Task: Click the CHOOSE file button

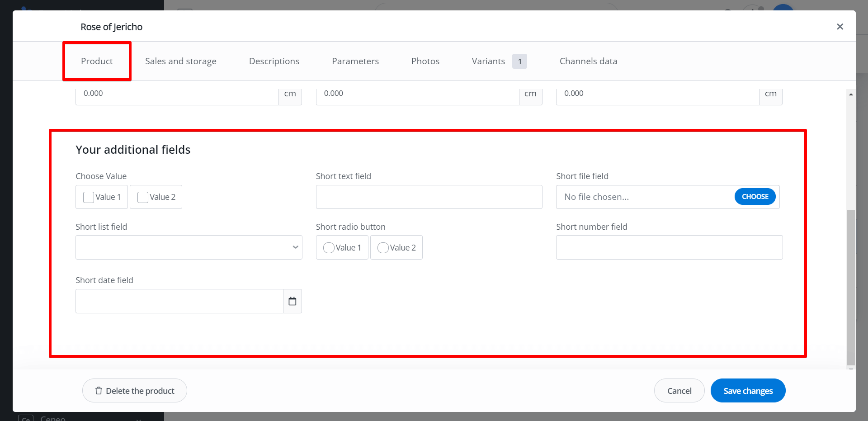Action: [x=755, y=197]
